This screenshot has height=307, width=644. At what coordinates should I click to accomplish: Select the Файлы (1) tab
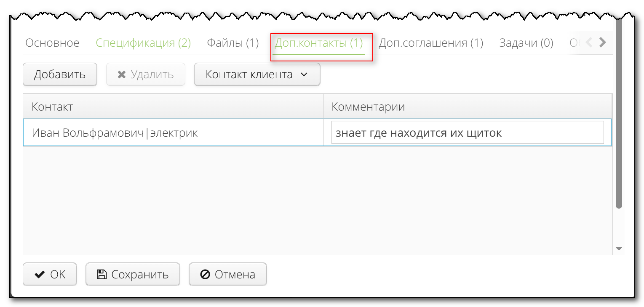(x=232, y=42)
